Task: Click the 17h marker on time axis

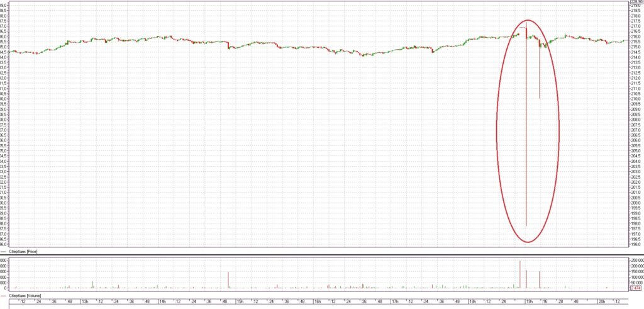Action: [x=395, y=301]
